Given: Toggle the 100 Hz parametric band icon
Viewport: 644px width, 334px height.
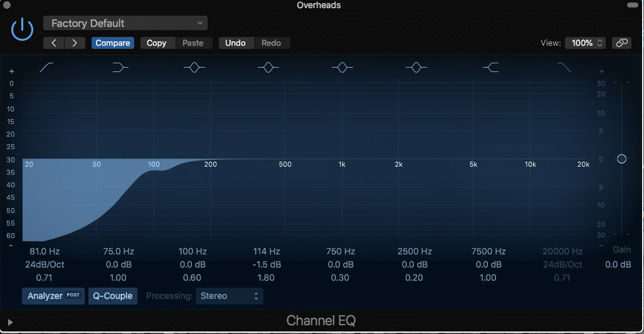Looking at the screenshot, I should pos(194,67).
